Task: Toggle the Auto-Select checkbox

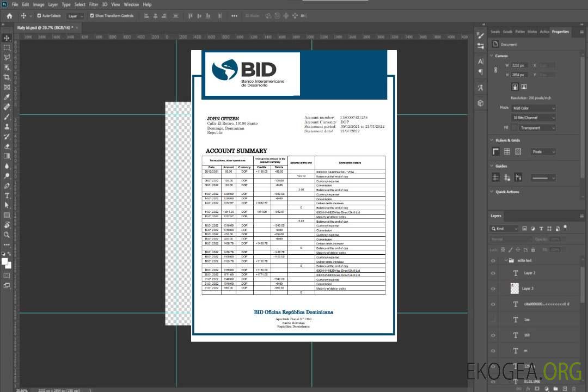Action: tap(39, 16)
